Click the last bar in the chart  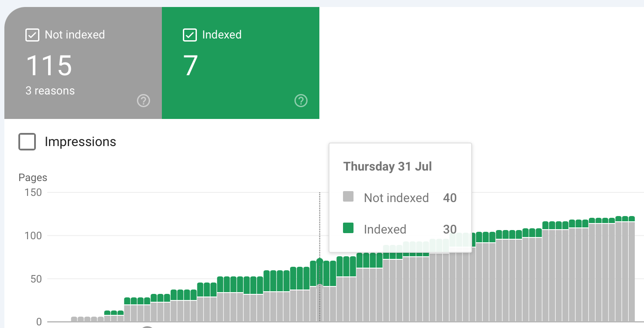[632, 269]
